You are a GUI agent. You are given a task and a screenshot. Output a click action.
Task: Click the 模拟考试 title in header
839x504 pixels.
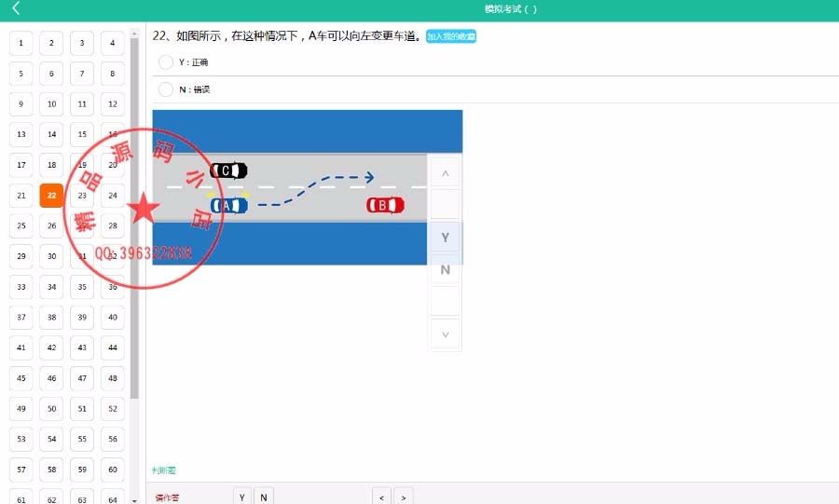tap(511, 8)
